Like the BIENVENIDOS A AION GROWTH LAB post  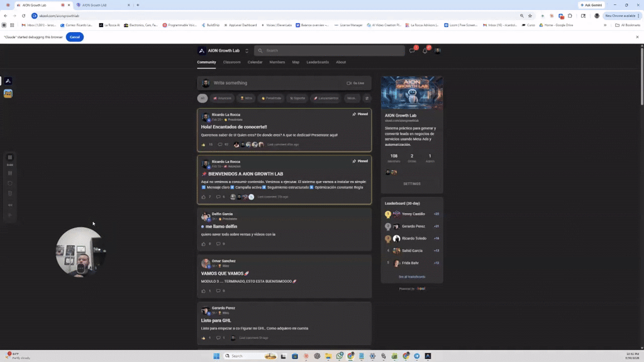tap(203, 197)
